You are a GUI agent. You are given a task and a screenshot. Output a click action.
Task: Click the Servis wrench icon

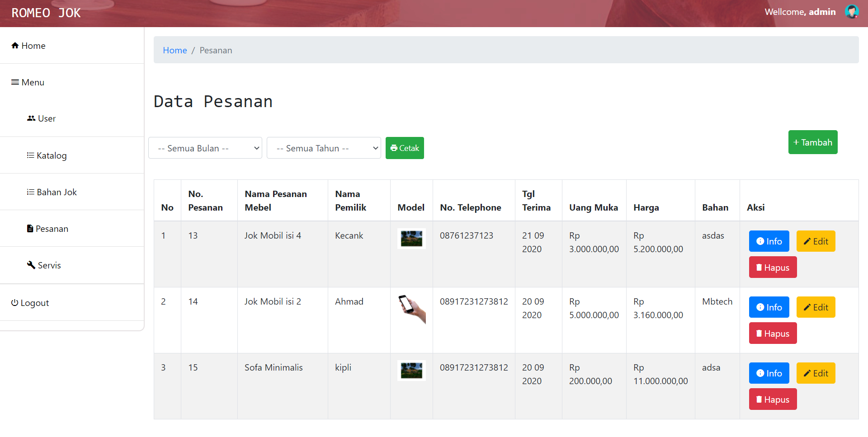coord(31,265)
